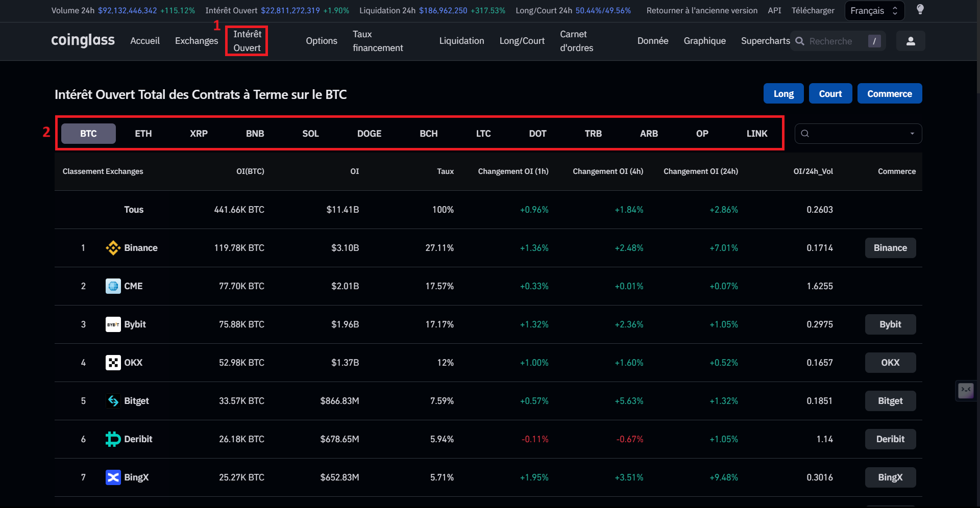Click the Bybit exchange logo
This screenshot has width=980, height=508.
pos(113,324)
